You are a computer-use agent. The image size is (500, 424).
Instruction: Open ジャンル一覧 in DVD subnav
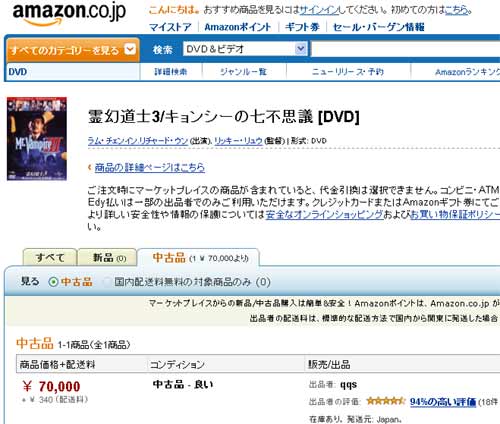[243, 72]
